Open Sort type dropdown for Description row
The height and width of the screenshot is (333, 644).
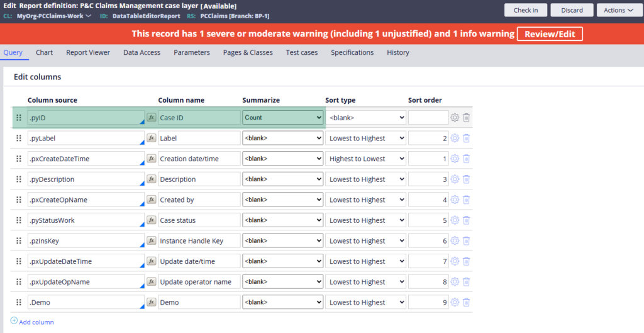point(365,179)
